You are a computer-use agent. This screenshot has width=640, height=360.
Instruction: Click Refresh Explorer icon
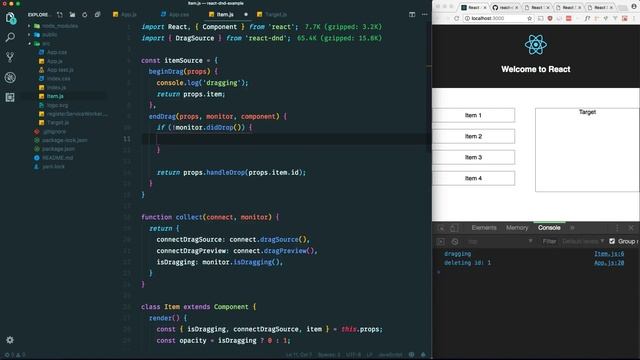[84, 15]
